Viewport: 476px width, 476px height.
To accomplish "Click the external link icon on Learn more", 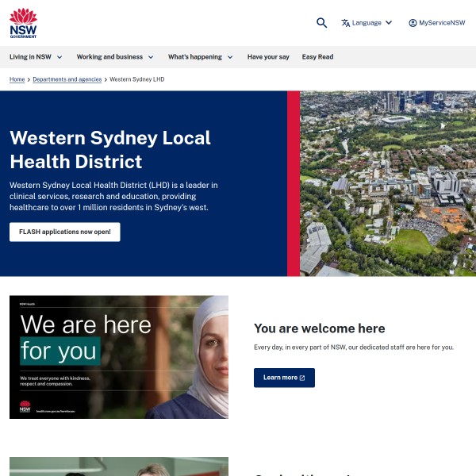I will coord(302,378).
